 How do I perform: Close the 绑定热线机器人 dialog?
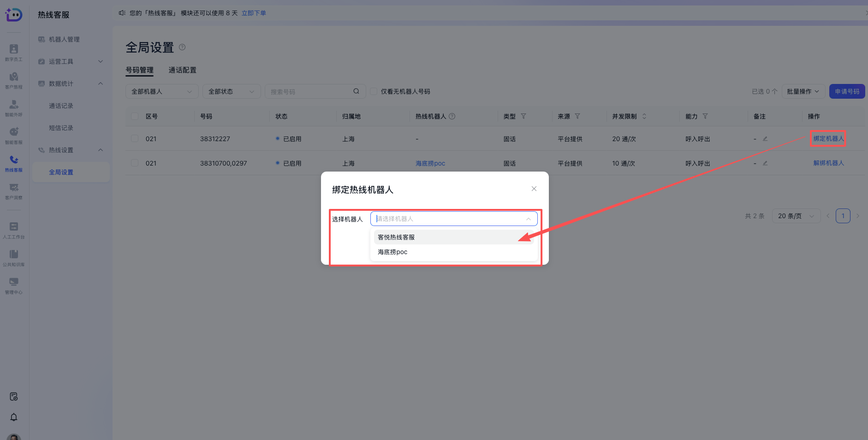(534, 189)
